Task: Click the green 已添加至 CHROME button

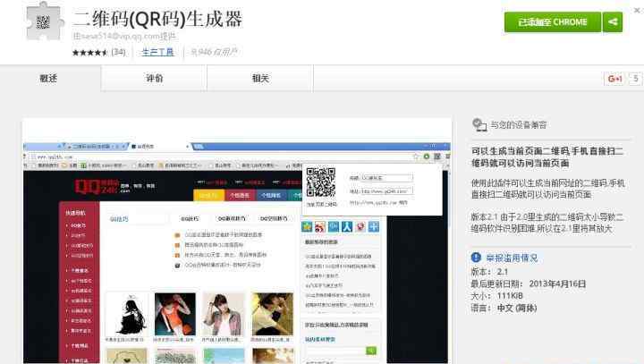Action: (x=553, y=21)
